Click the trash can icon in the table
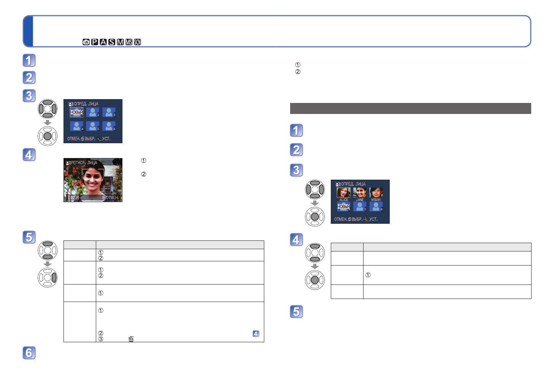 [x=131, y=339]
